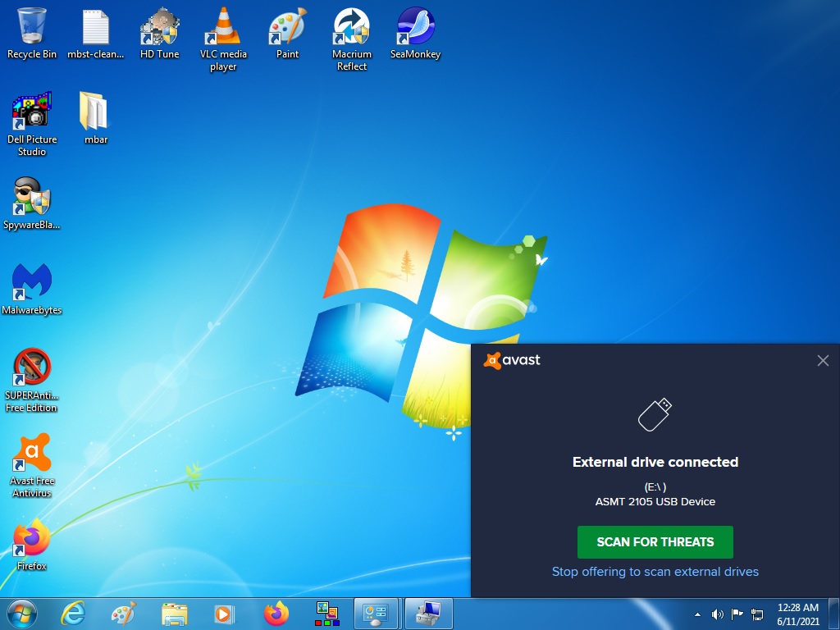
Task: Open Avast Free Antivirus desktop shortcut
Action: (x=32, y=466)
